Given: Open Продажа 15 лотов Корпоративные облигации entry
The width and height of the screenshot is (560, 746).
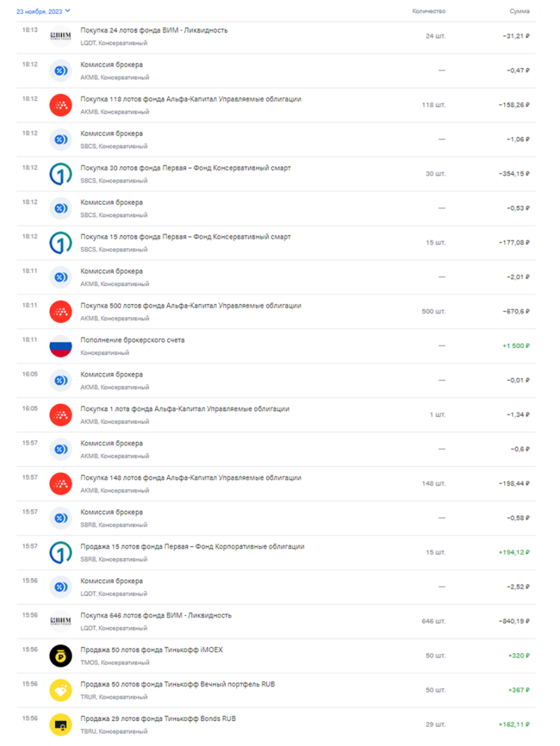Looking at the screenshot, I should point(192,546).
